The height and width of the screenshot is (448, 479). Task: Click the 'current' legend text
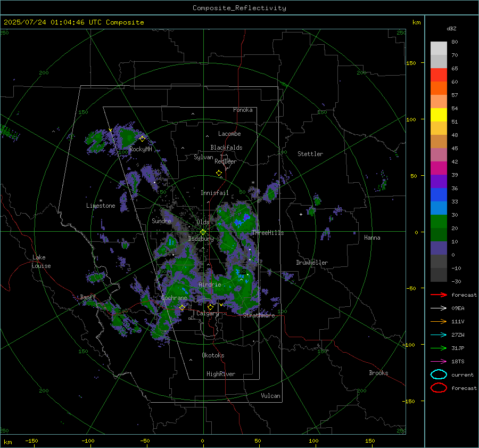pyautogui.click(x=463, y=374)
